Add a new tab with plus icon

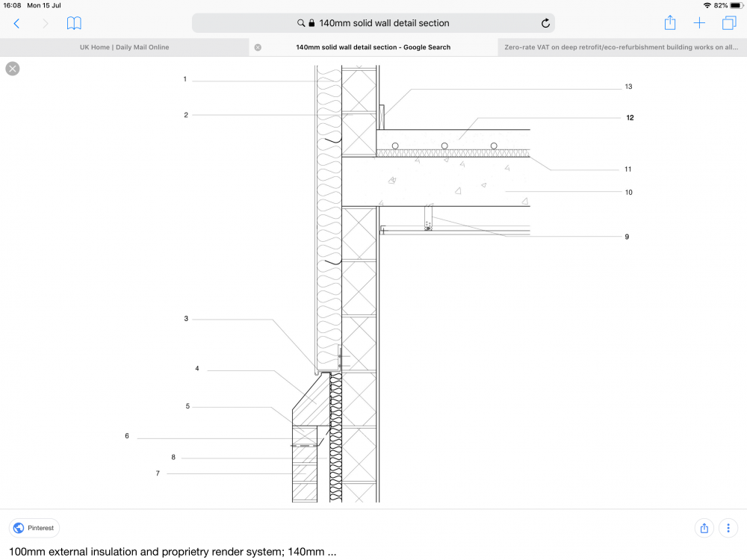[x=699, y=23]
